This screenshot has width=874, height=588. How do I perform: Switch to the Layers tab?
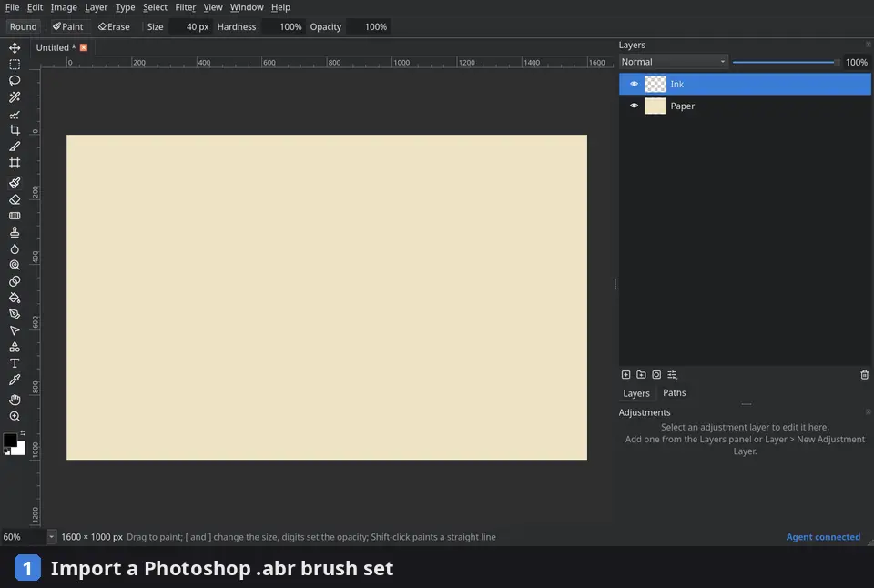pyautogui.click(x=636, y=393)
